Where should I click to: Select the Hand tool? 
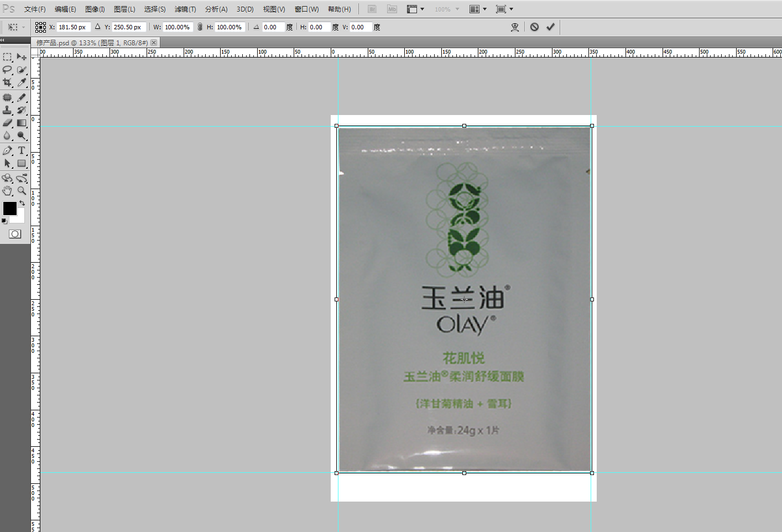coord(7,191)
